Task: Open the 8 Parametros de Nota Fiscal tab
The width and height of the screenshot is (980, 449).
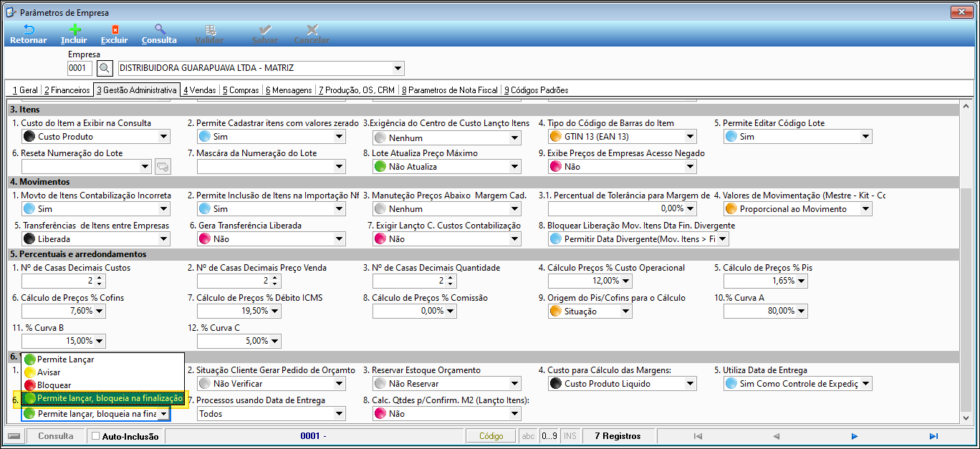Action: tap(450, 90)
